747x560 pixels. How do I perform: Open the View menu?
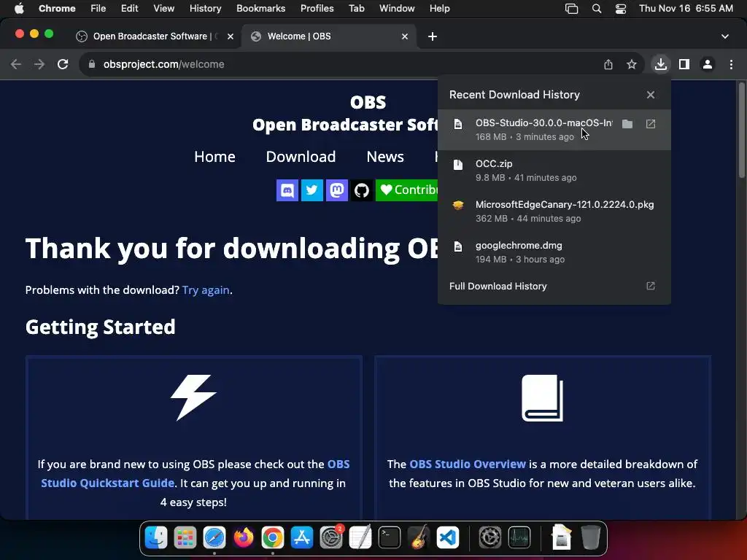164,9
